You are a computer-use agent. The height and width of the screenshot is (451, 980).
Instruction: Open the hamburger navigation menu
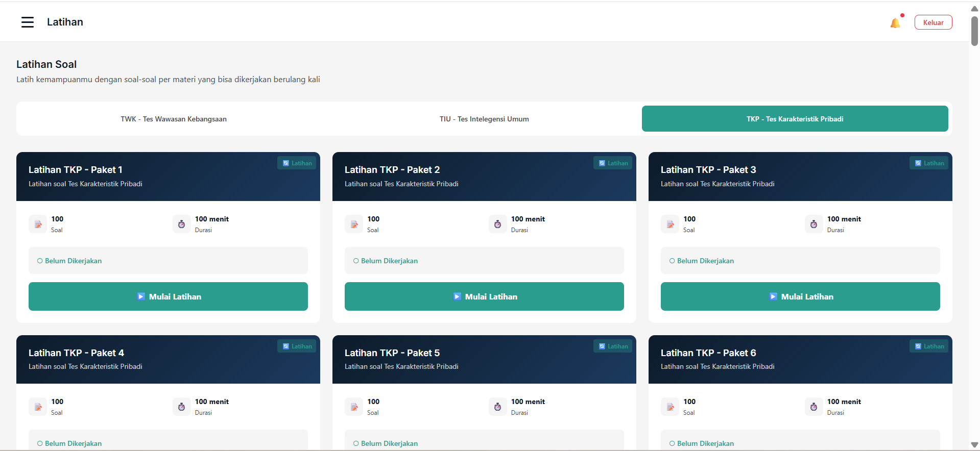tap(28, 22)
